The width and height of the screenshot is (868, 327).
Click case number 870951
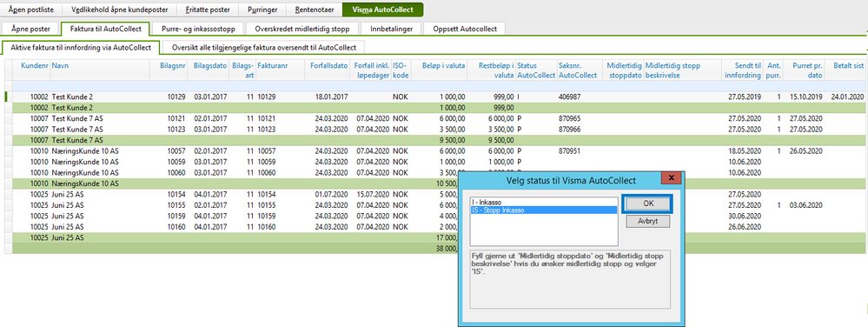570,150
